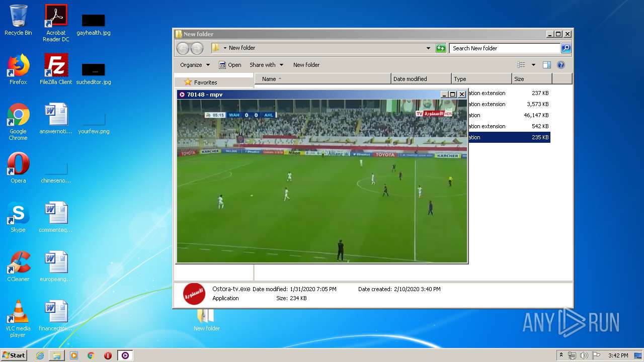Image resolution: width=644 pixels, height=362 pixels.
Task: Click the Open toolbar button
Action: [x=230, y=65]
